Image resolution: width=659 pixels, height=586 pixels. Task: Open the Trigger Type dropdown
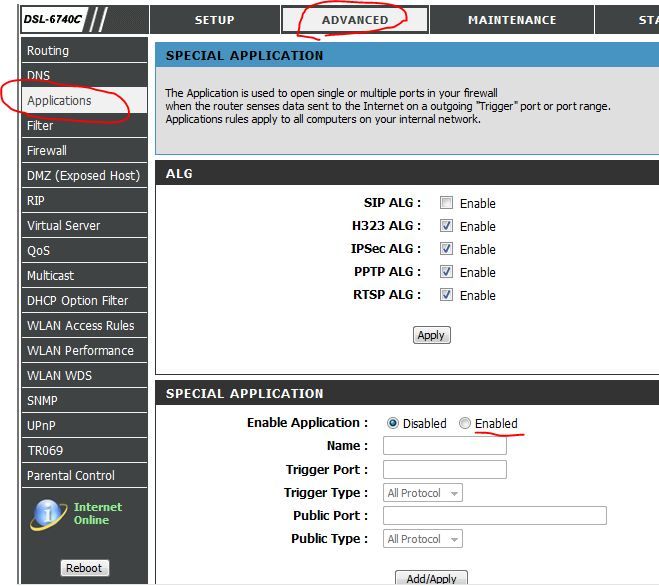423,493
